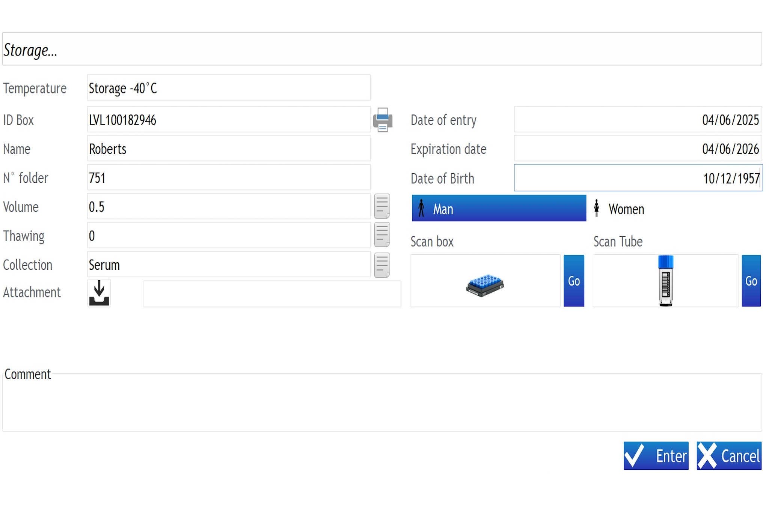
Task: Open the Thawing list icon
Action: pyautogui.click(x=382, y=235)
